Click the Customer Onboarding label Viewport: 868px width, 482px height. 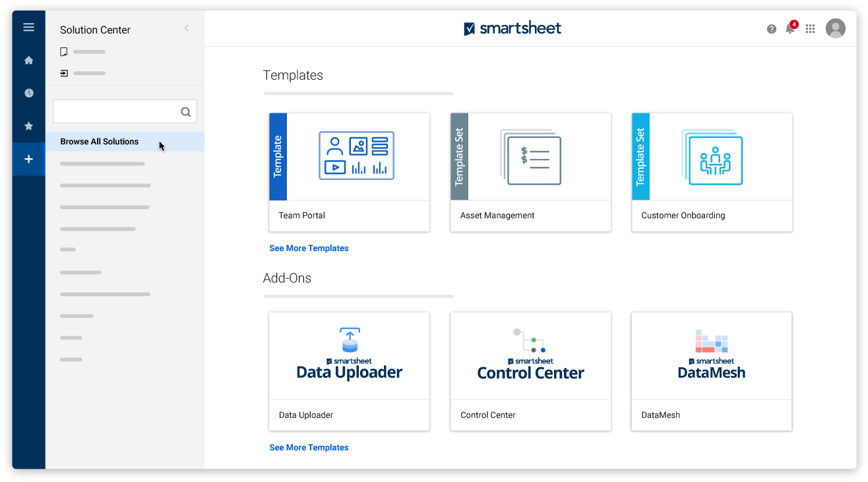click(x=683, y=216)
